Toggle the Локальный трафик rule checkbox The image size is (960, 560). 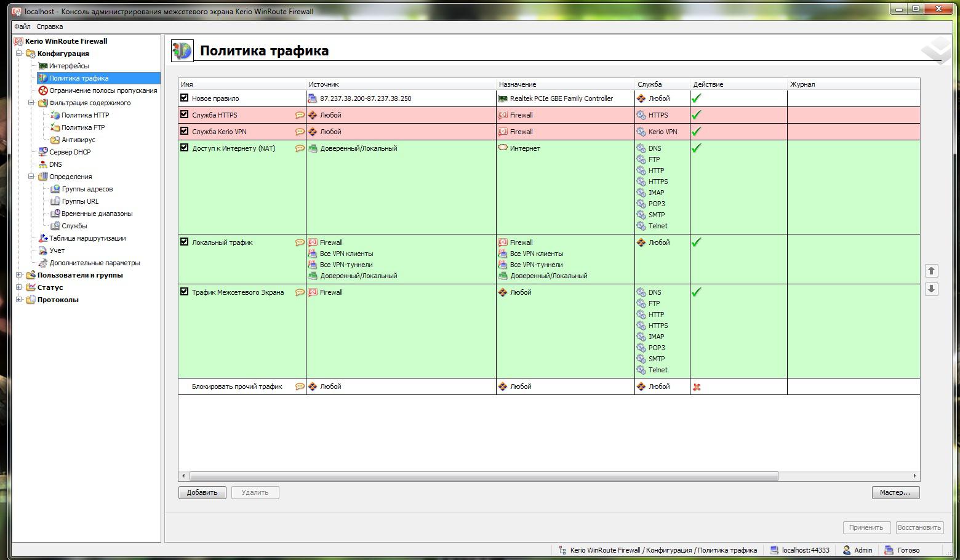coord(184,242)
